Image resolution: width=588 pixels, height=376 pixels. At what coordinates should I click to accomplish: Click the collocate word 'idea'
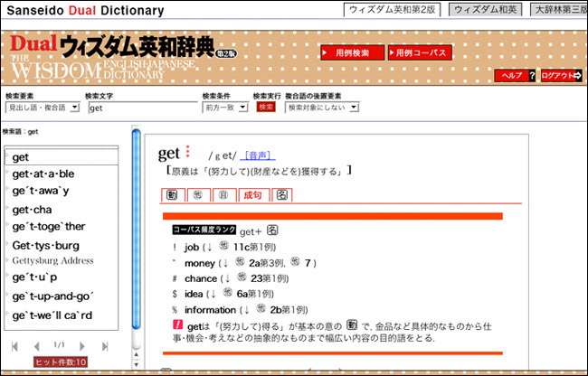(x=194, y=294)
